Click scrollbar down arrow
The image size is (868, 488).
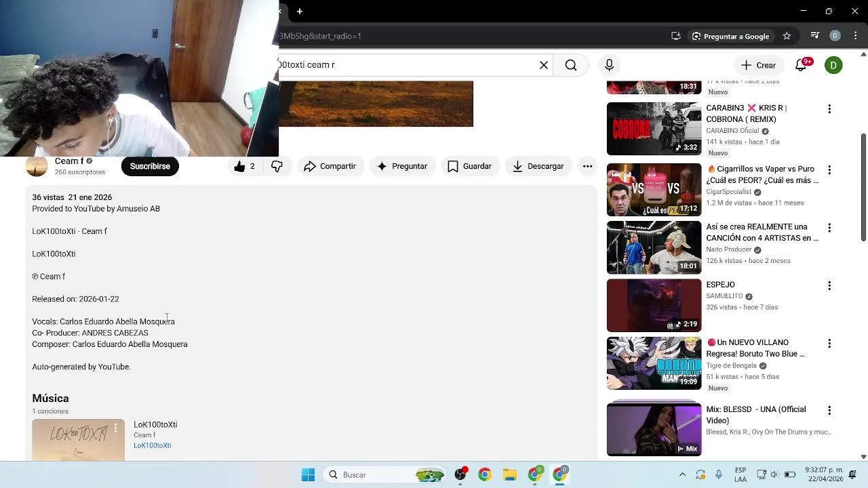coord(863,457)
